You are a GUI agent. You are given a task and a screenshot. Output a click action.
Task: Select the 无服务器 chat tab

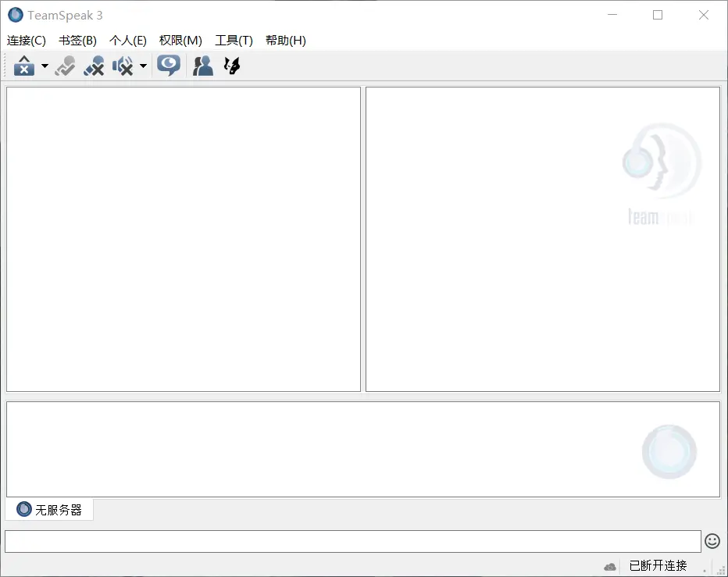50,510
